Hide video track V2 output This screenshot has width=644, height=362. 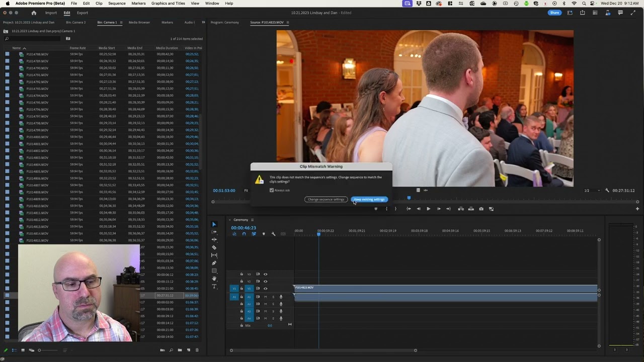[265, 281]
